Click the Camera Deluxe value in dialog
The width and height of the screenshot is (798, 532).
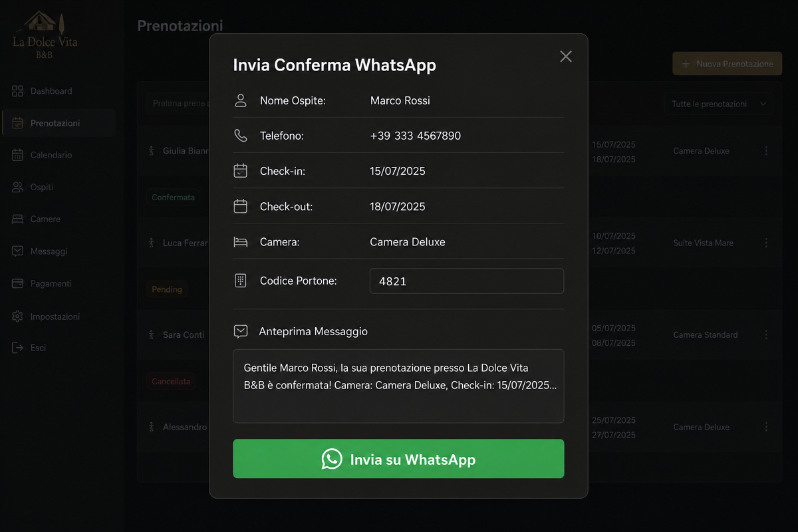[x=408, y=242]
